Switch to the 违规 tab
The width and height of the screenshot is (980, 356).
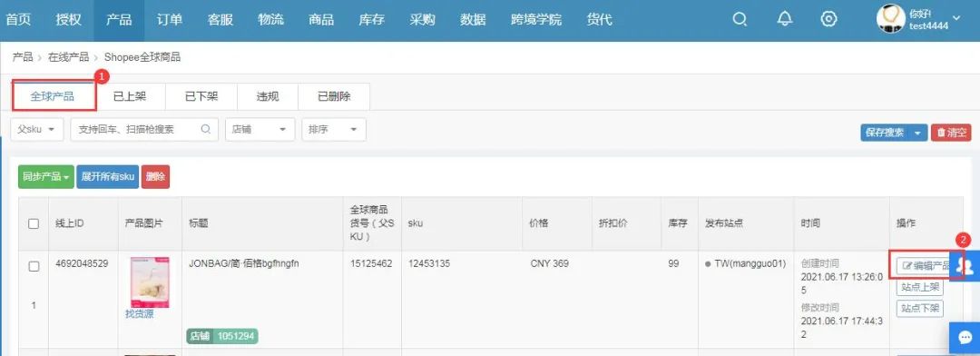pyautogui.click(x=268, y=96)
